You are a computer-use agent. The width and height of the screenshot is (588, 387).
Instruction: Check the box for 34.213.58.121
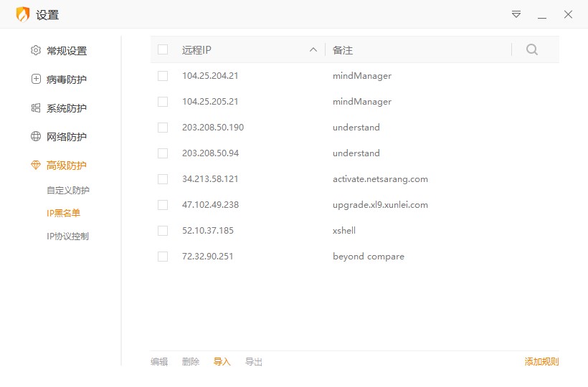163,179
